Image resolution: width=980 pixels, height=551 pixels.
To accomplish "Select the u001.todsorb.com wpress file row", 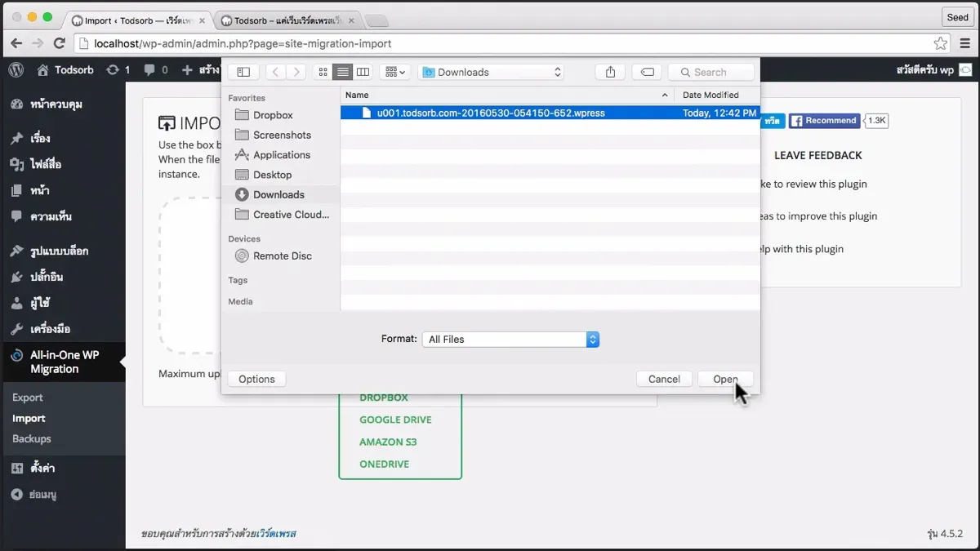I will tap(490, 113).
